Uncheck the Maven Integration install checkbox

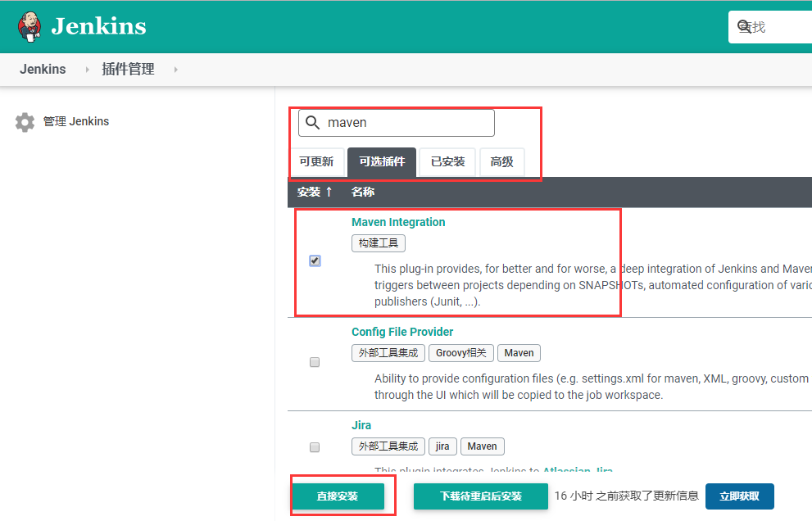click(x=315, y=260)
